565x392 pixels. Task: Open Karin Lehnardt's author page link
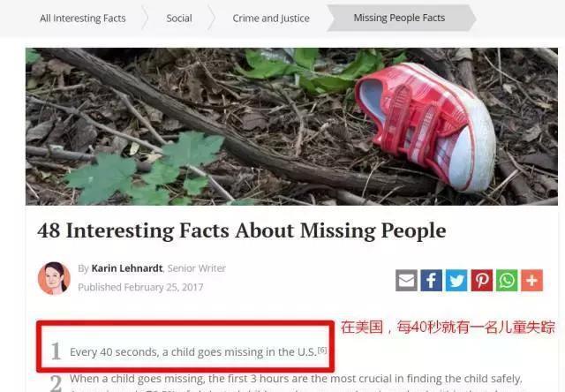(x=127, y=268)
